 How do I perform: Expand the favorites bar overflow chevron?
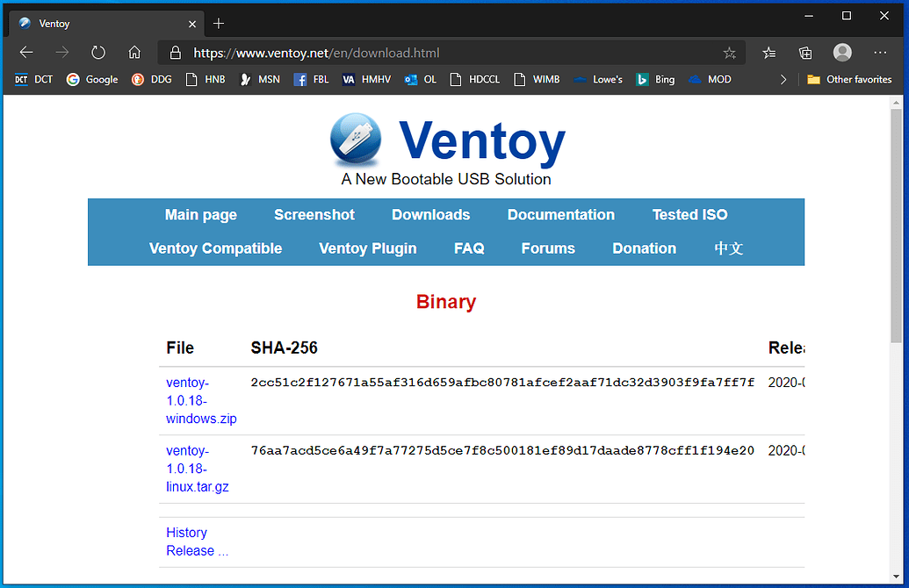(x=783, y=79)
